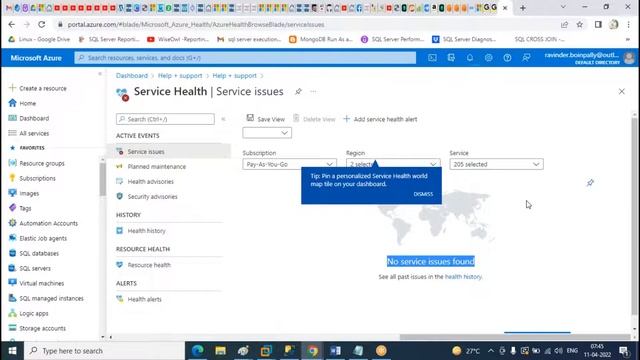This screenshot has width=640, height=360.
Task: Open portal settings gear
Action: point(489,58)
